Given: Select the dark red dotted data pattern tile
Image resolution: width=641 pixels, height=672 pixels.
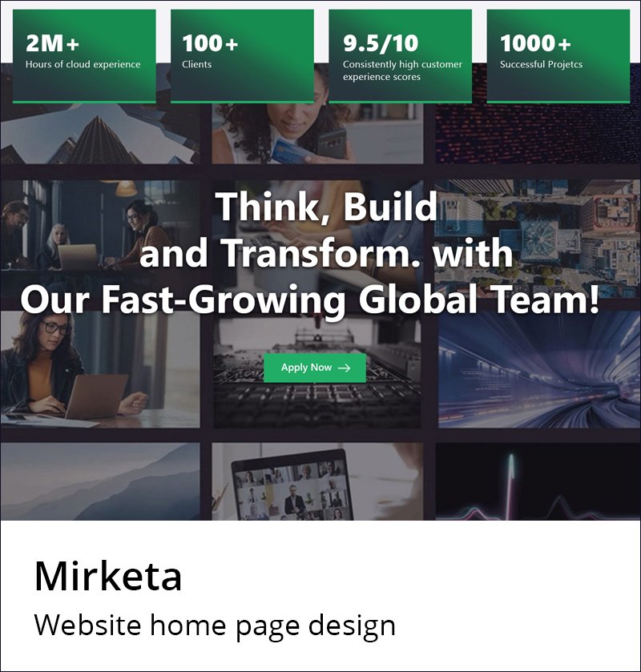Looking at the screenshot, I should [538, 133].
